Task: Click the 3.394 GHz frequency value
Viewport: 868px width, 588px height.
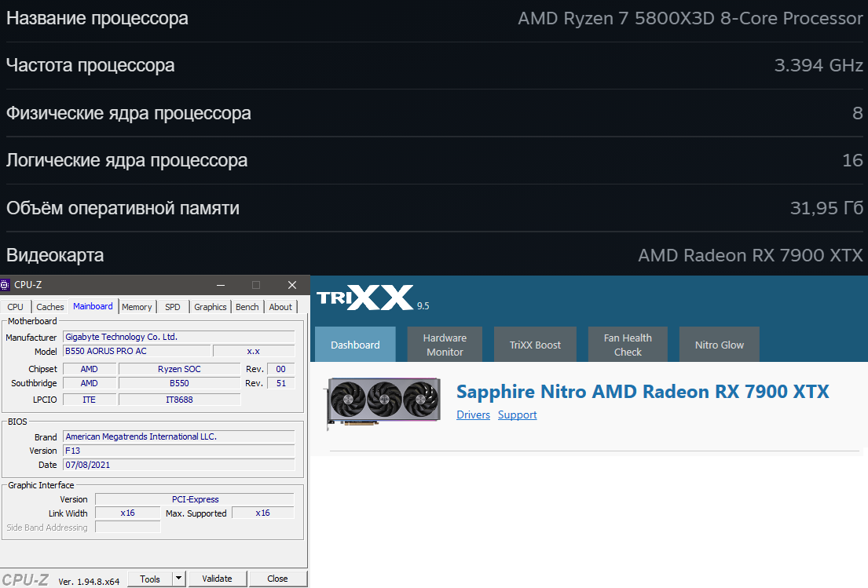Action: point(819,65)
